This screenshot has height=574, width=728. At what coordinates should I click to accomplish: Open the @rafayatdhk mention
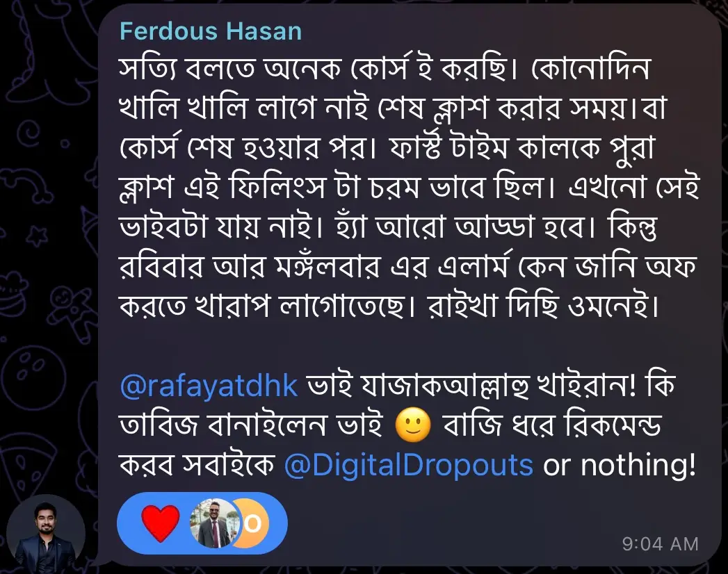tap(209, 386)
